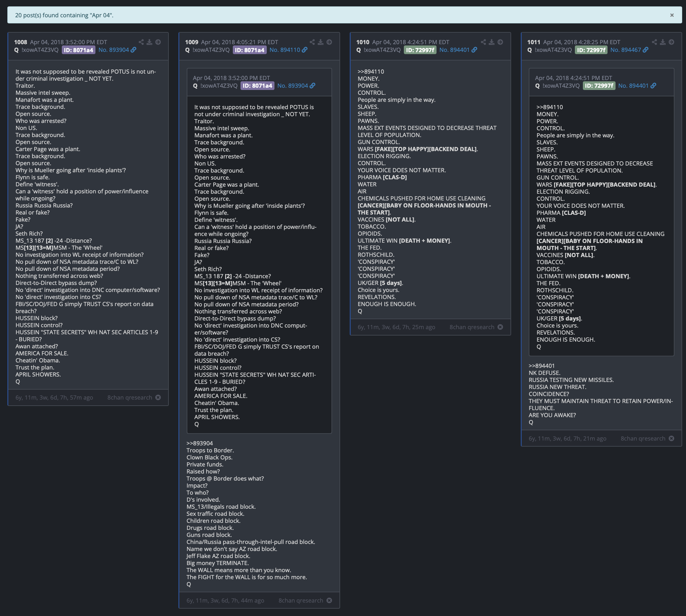The height and width of the screenshot is (616, 686).
Task: Click chain-link icon next to No. 894110 in post 1009
Action: (305, 50)
